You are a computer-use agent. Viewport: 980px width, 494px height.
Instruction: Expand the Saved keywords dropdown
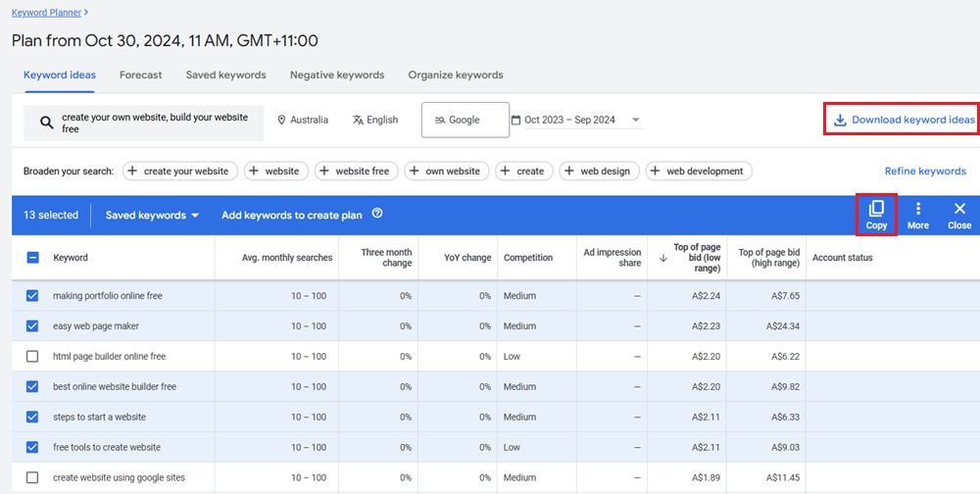point(153,215)
